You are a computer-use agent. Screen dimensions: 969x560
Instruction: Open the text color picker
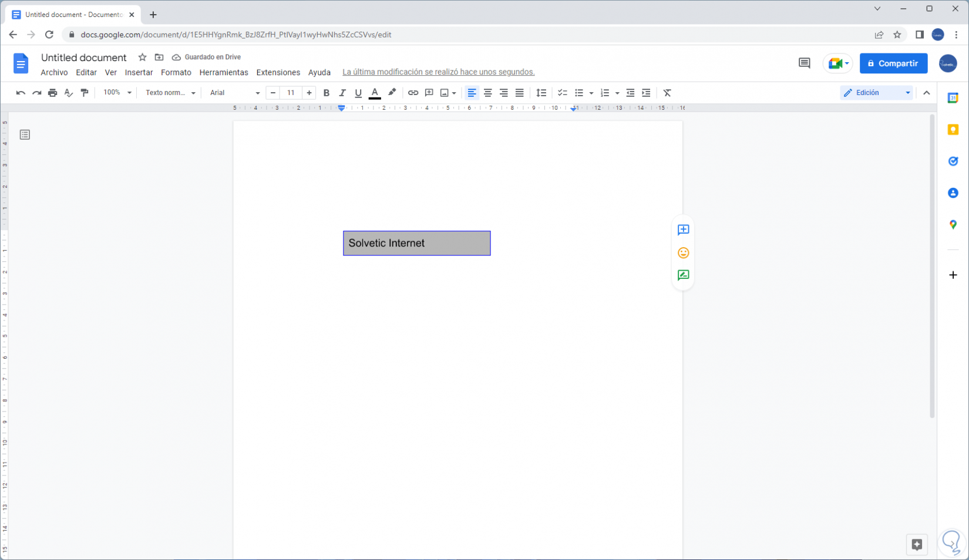tap(375, 93)
